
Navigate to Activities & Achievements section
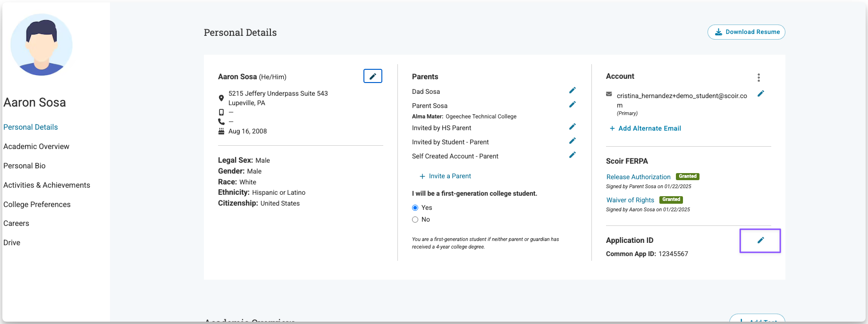(47, 185)
